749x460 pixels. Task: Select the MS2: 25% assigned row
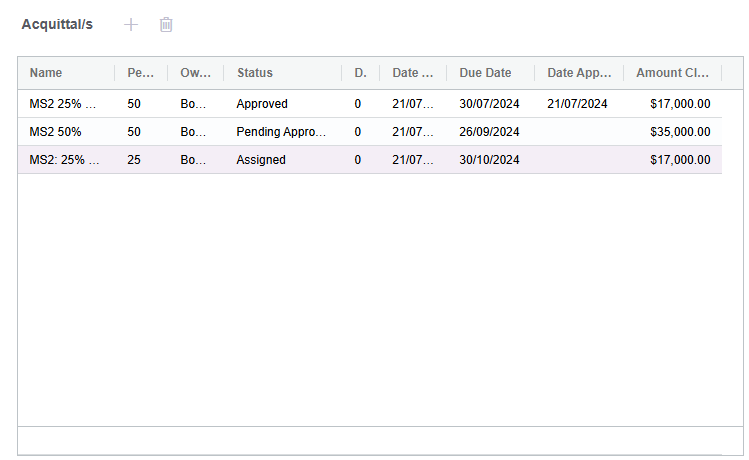coord(370,160)
